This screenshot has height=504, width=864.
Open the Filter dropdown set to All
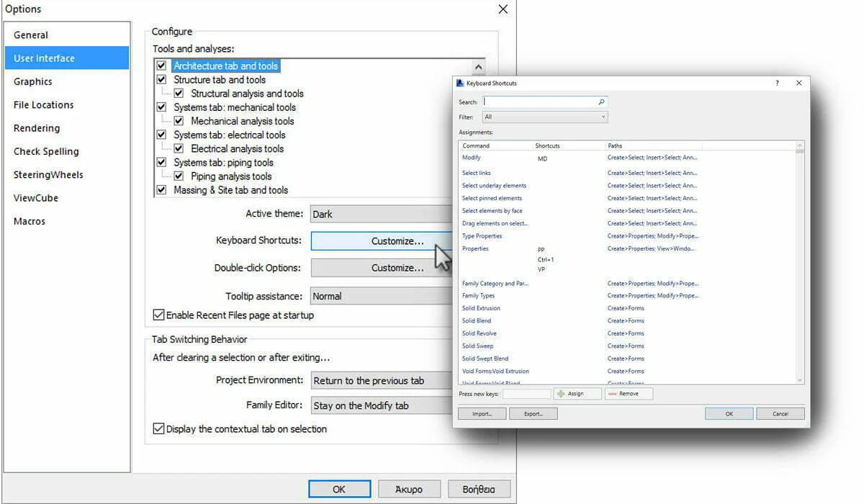point(546,117)
